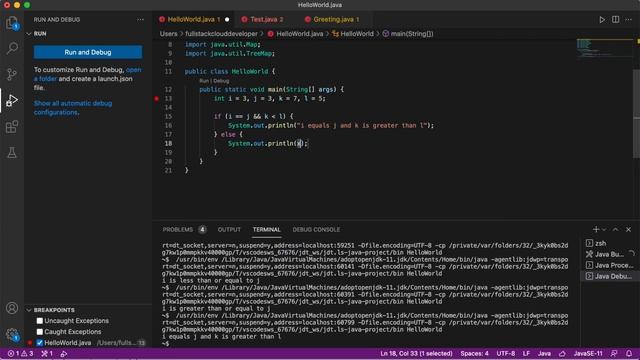The width and height of the screenshot is (640, 360).
Task: Change indentation via Spaces: 4
Action: 474,353
